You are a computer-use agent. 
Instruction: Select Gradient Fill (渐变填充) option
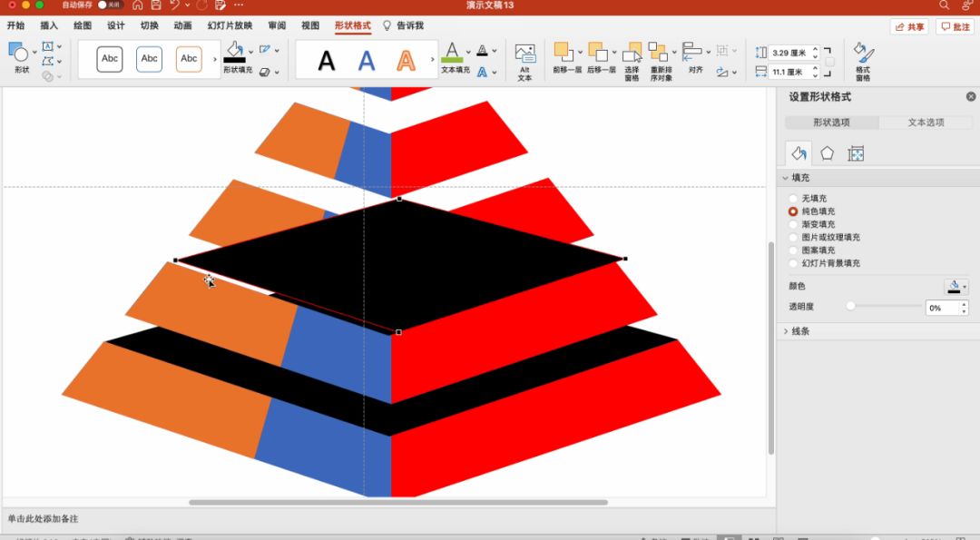[x=793, y=224]
